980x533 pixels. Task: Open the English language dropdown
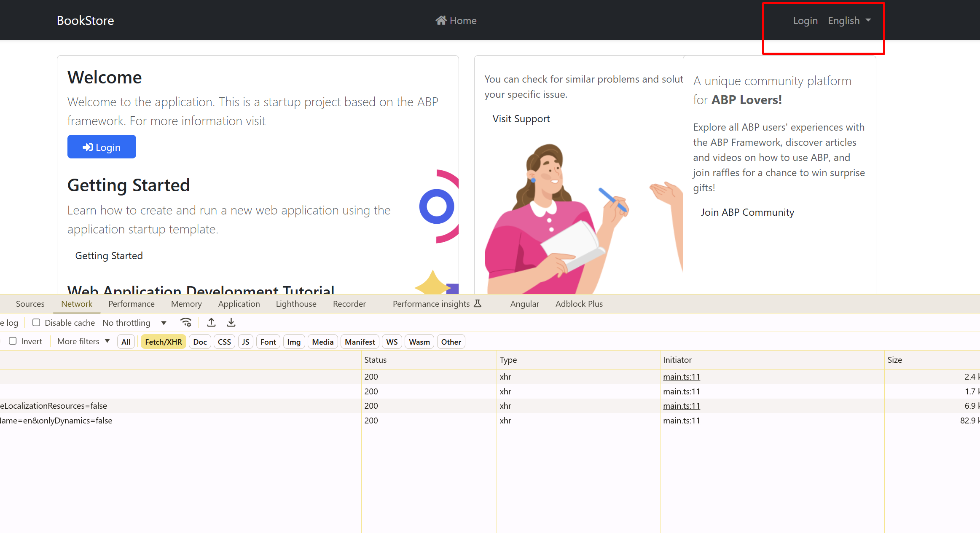849,20
